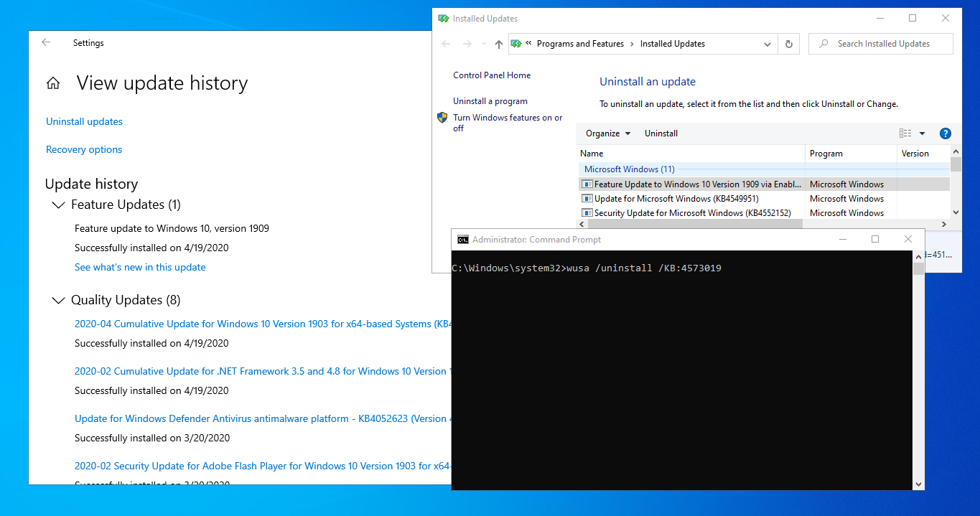Viewport: 980px width, 516px height.
Task: Sort by Version column header
Action: pyautogui.click(x=923, y=154)
